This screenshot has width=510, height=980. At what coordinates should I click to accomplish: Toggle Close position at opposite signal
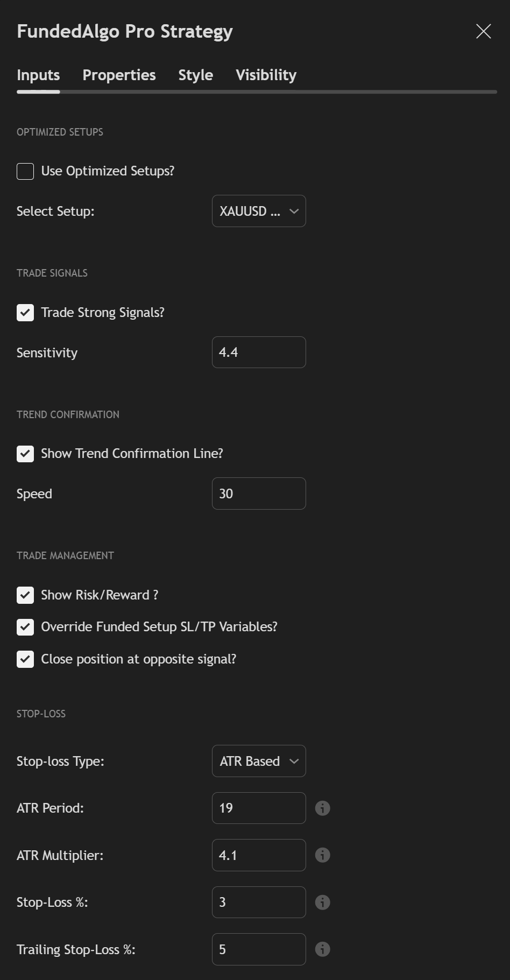coord(25,659)
